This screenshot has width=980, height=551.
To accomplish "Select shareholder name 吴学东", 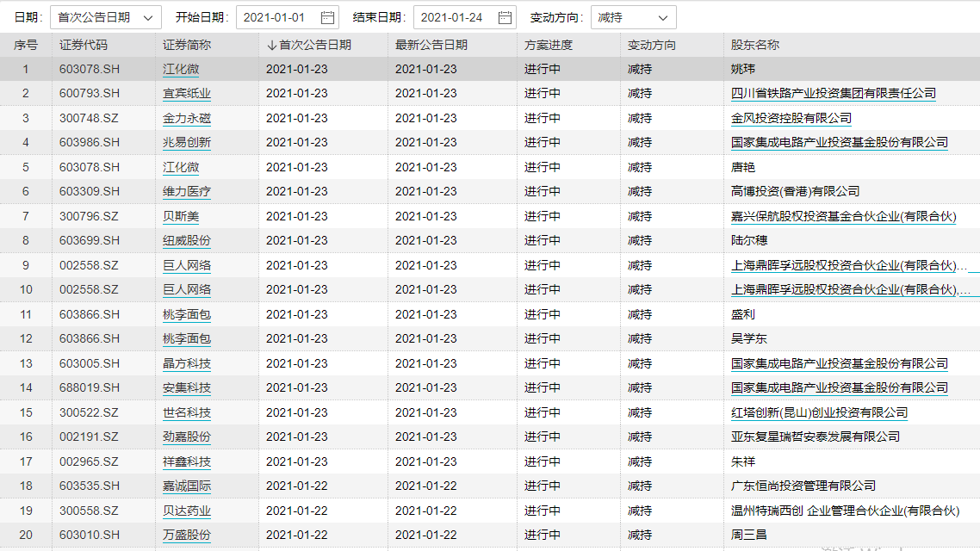I will point(749,338).
